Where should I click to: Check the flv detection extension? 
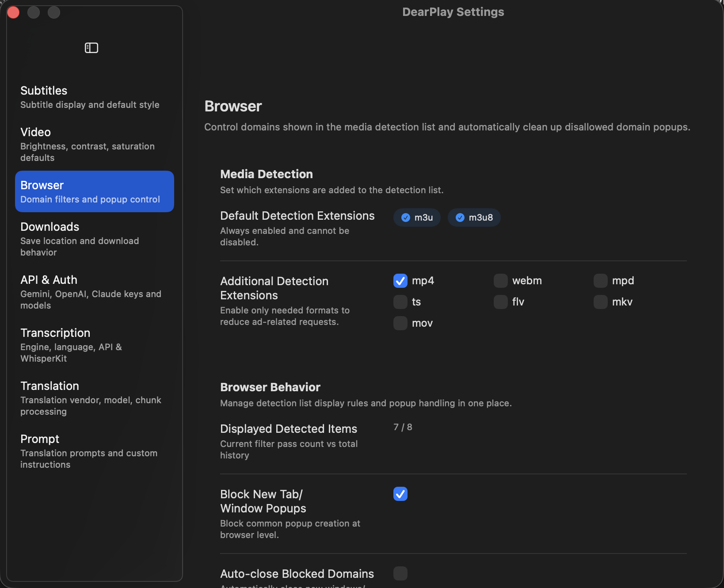(501, 302)
